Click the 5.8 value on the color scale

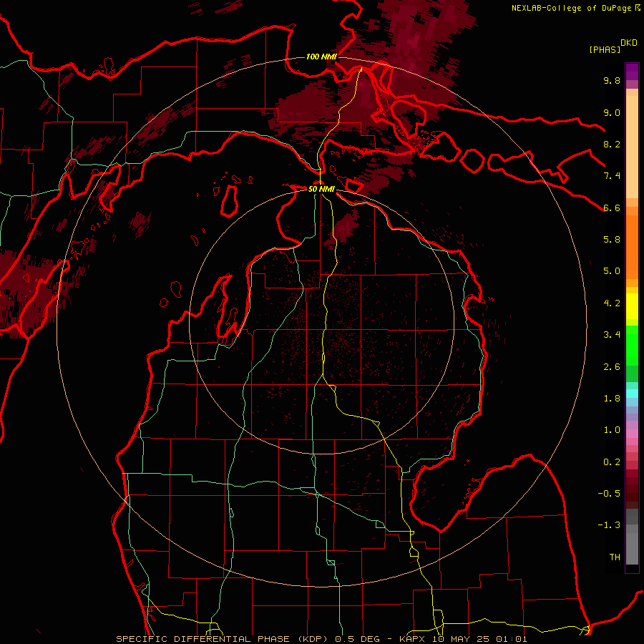tap(612, 240)
